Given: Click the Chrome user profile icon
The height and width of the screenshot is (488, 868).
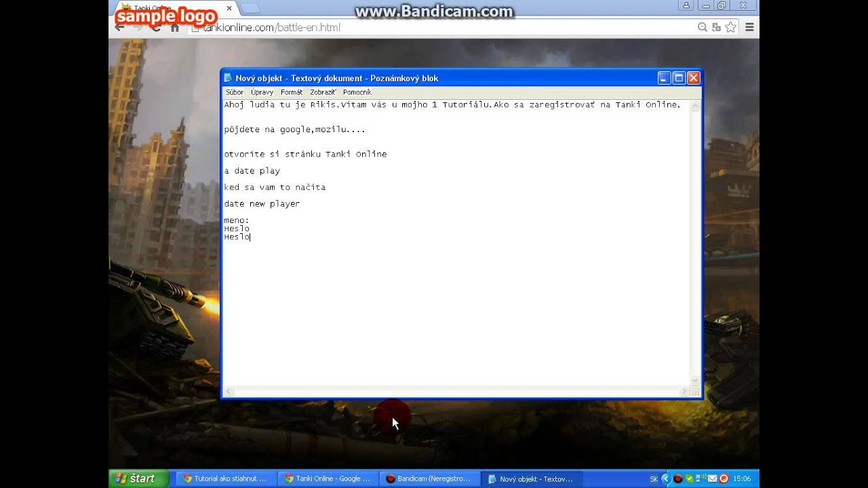Looking at the screenshot, I should pos(686,5).
